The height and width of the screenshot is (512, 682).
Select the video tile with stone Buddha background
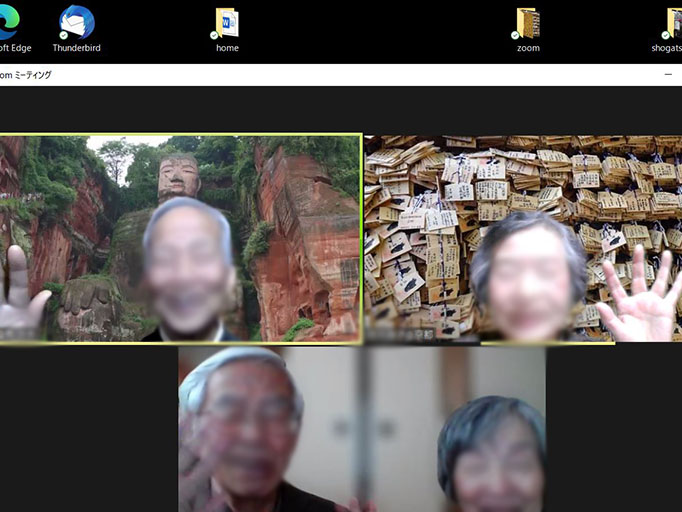point(180,239)
